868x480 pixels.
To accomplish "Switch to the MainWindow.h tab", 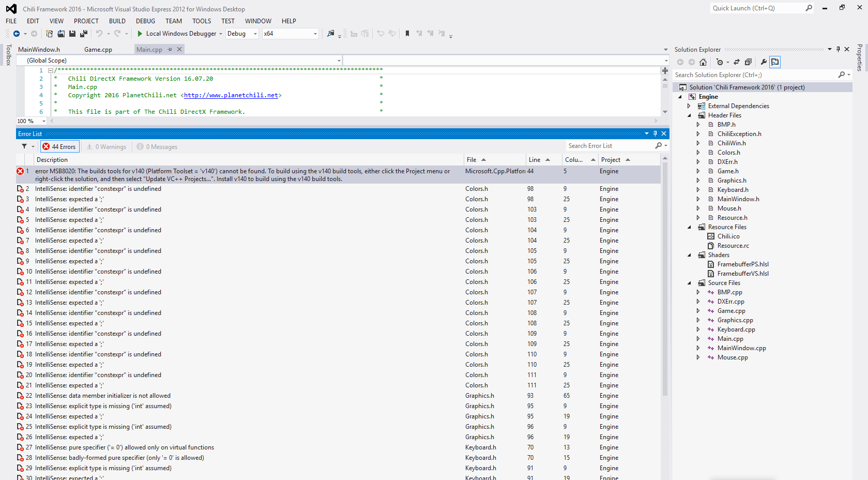I will pos(39,50).
